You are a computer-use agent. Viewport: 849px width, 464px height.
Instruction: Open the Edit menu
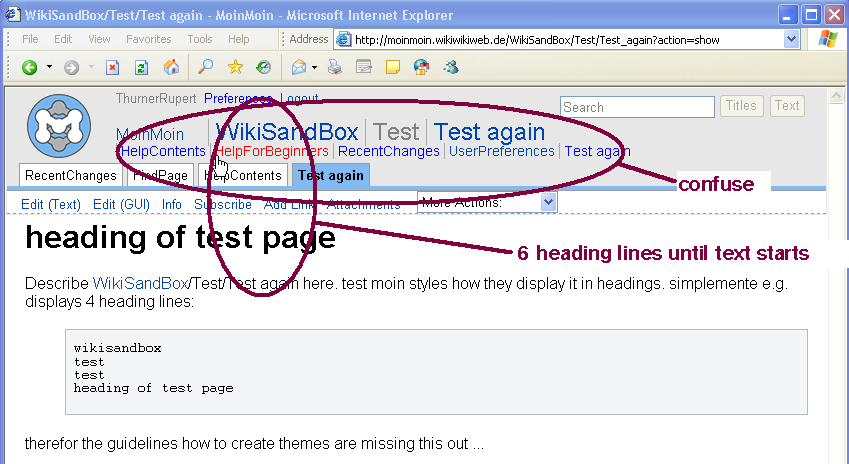point(63,39)
